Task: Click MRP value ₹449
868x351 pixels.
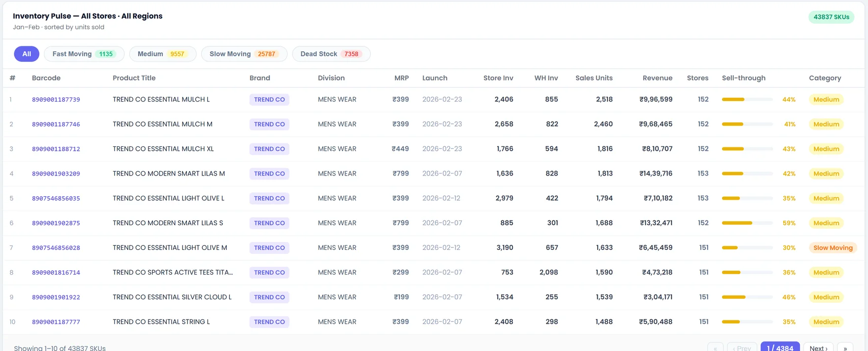Action: click(x=400, y=149)
